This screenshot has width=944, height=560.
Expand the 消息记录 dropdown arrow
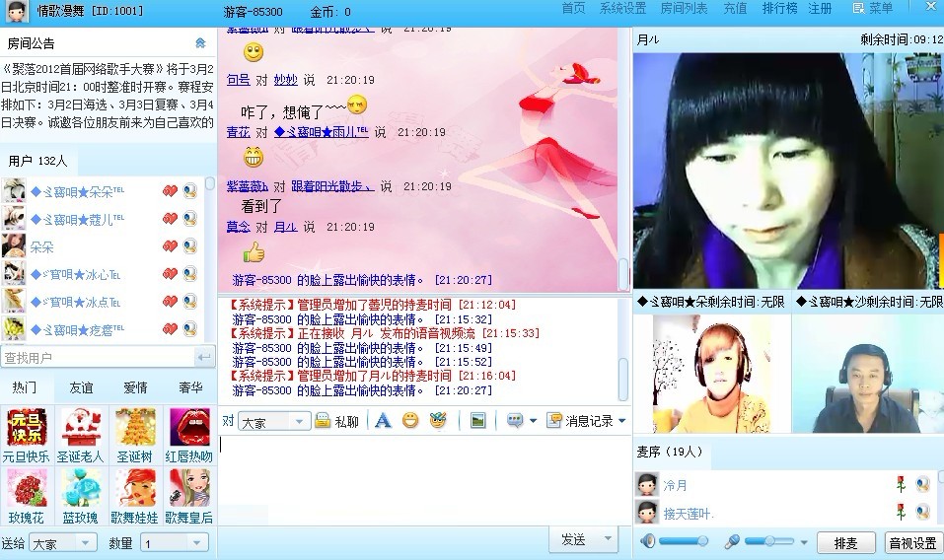[x=622, y=420]
